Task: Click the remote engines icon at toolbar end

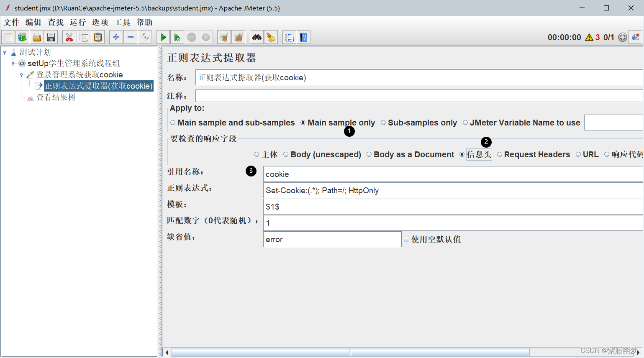Action: [x=636, y=37]
